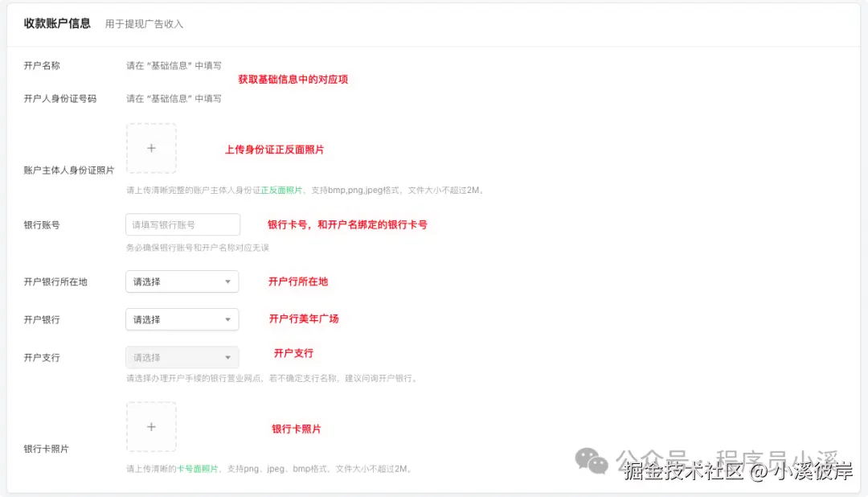Click the red annotation 上传身份证正反面照片
This screenshot has height=497, width=868.
(x=275, y=150)
